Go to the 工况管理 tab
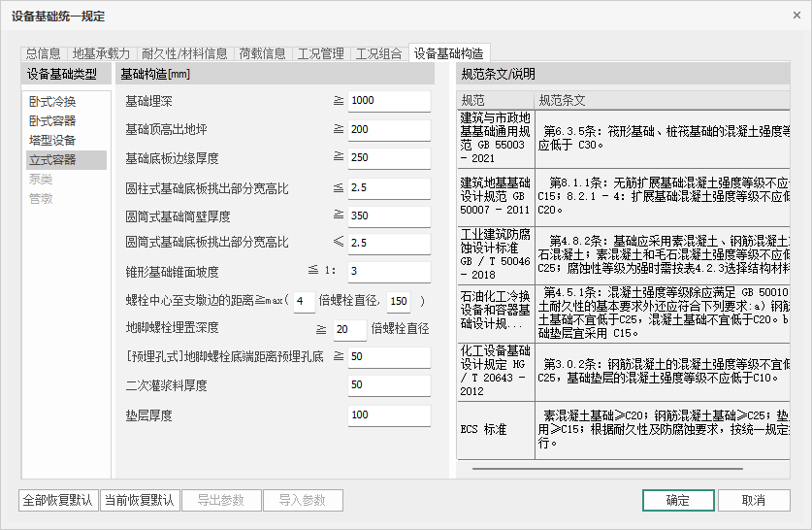 click(x=320, y=53)
